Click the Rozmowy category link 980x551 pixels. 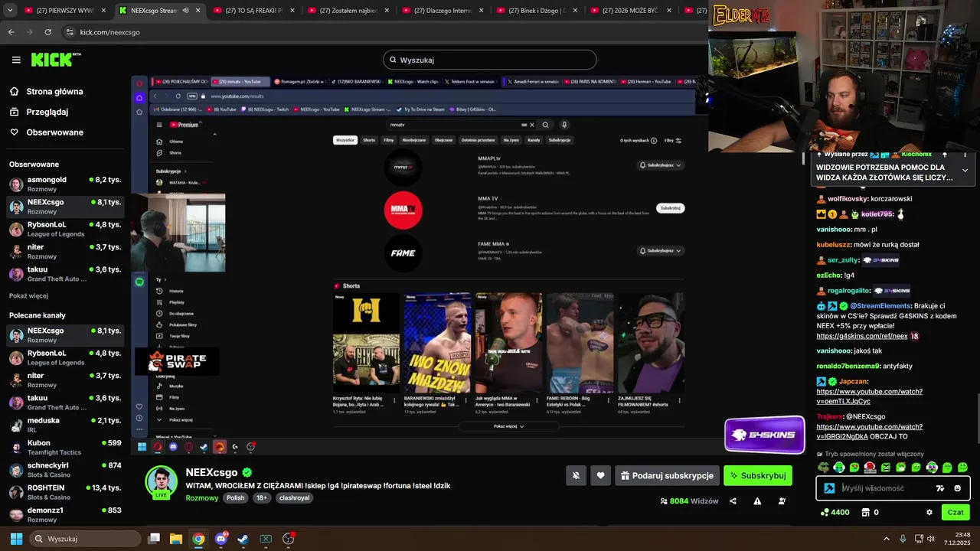click(202, 497)
